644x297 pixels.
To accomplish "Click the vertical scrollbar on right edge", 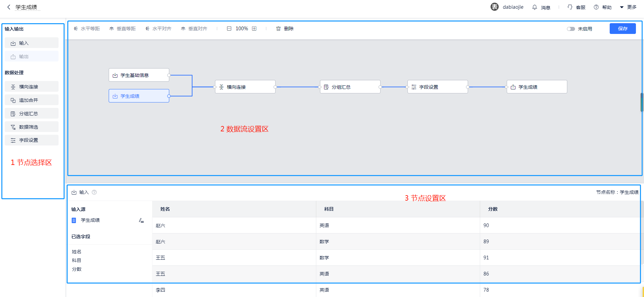I will (642, 102).
